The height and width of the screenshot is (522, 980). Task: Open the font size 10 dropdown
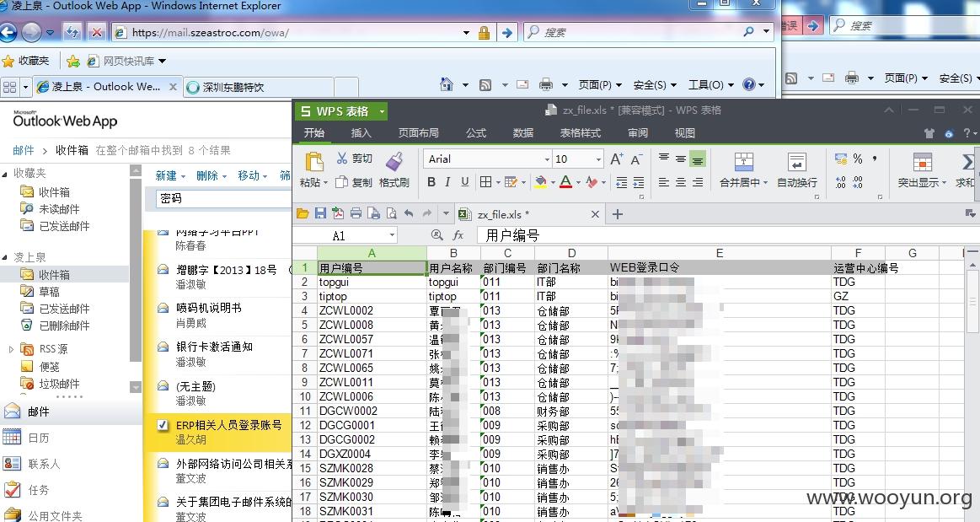tap(598, 159)
